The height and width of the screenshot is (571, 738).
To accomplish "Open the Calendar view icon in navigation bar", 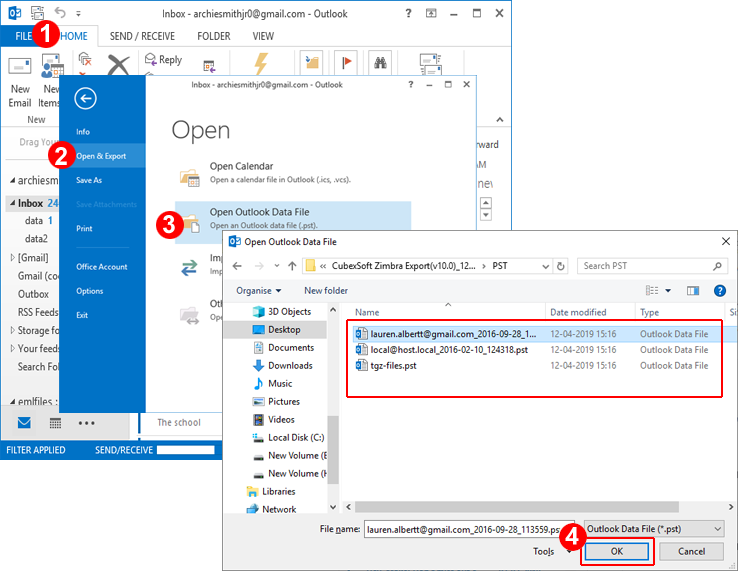I will (x=56, y=423).
